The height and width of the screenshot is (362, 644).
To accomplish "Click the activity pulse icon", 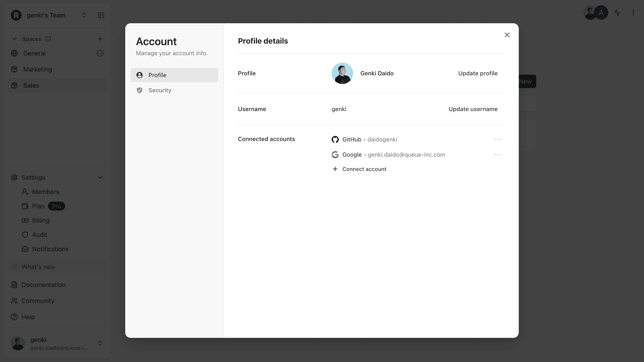I will point(617,13).
